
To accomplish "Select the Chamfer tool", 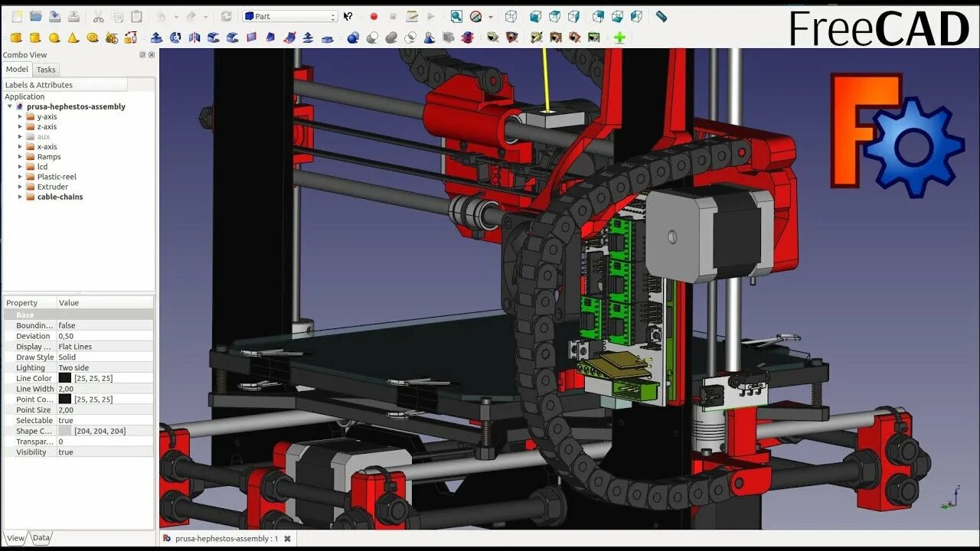I will coord(232,37).
